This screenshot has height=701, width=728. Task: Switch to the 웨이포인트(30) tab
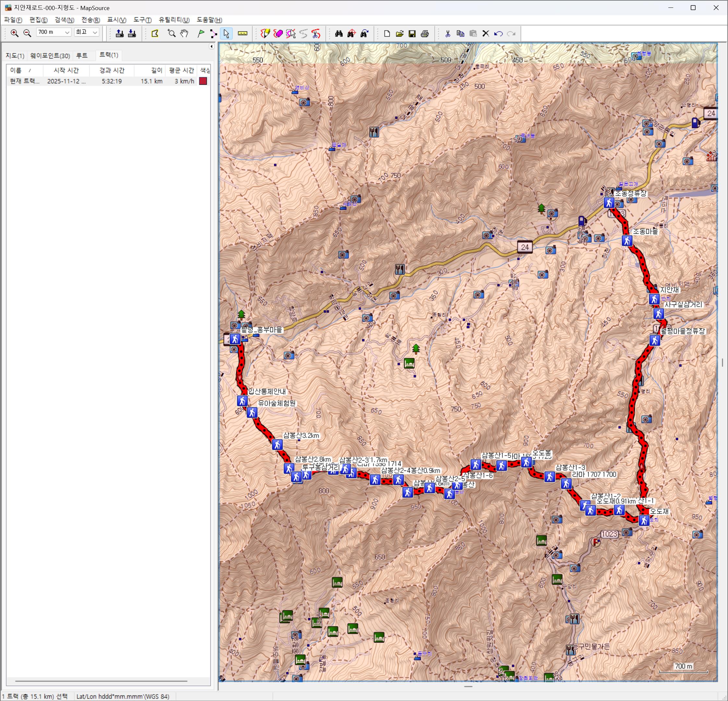pyautogui.click(x=50, y=56)
